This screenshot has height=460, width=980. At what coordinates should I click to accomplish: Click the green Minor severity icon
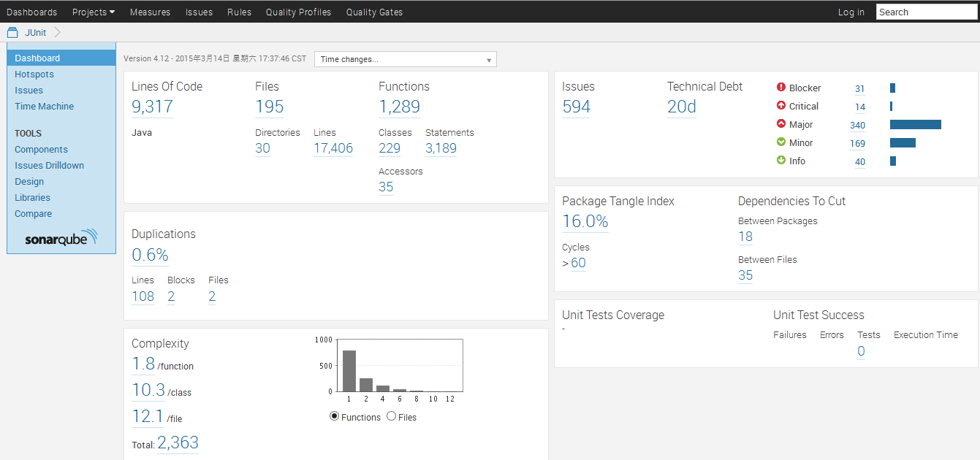(x=780, y=142)
